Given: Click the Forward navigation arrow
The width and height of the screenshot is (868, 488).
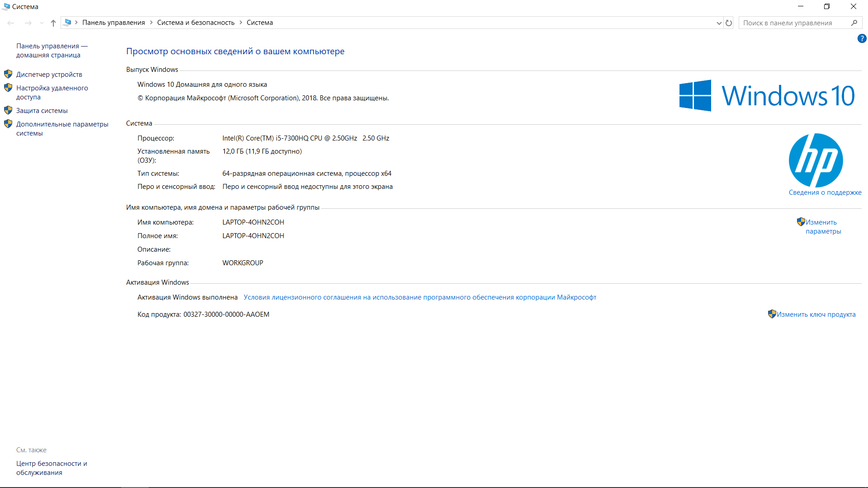Looking at the screenshot, I should [28, 23].
